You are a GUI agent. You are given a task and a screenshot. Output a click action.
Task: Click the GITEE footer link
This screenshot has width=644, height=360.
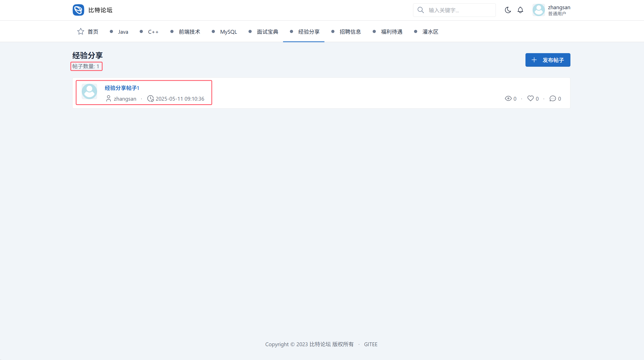pos(370,344)
